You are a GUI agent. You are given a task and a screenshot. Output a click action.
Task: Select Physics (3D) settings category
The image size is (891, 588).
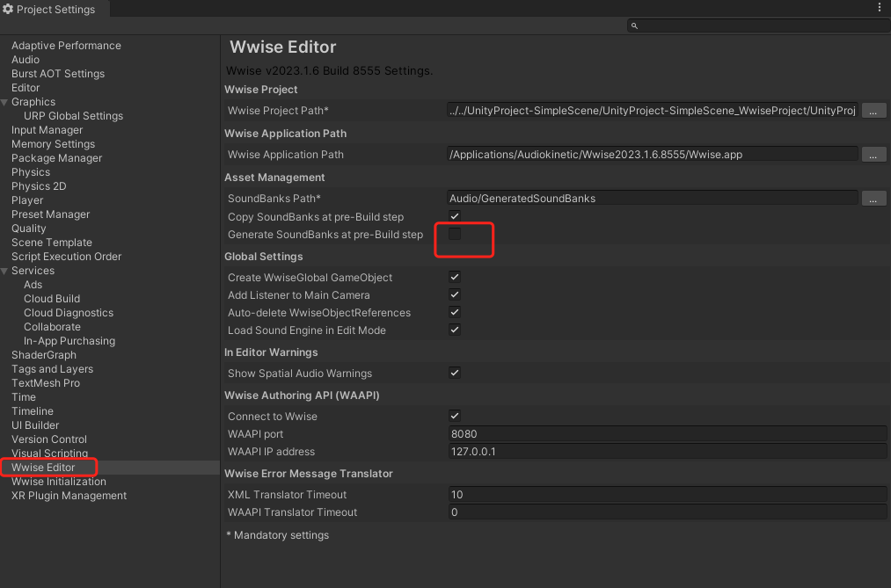[x=31, y=172]
